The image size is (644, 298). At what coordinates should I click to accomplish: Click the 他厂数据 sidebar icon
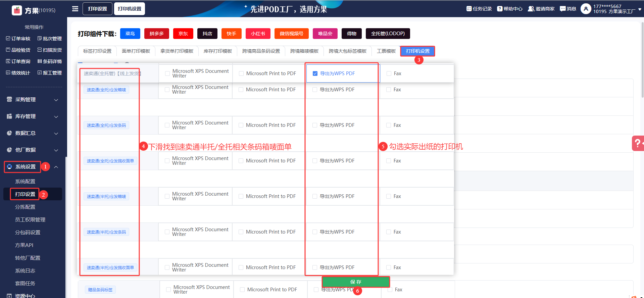pyautogui.click(x=9, y=150)
